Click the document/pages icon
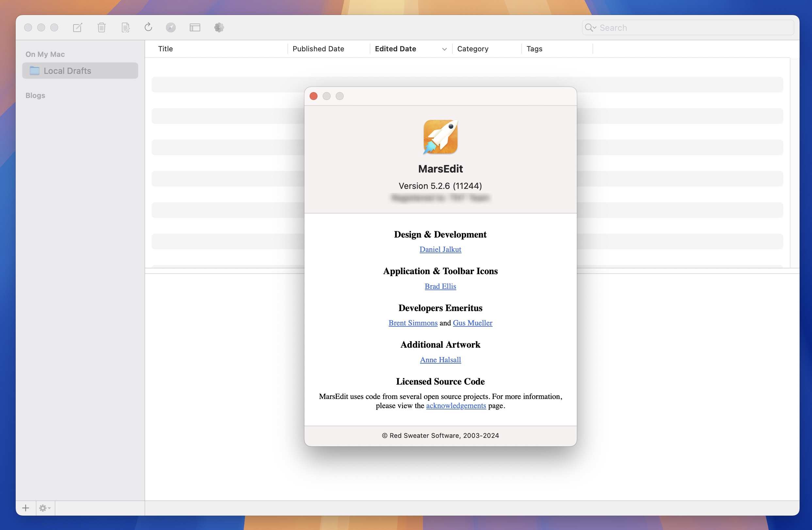Screen dimensions: 812x530 pyautogui.click(x=125, y=27)
